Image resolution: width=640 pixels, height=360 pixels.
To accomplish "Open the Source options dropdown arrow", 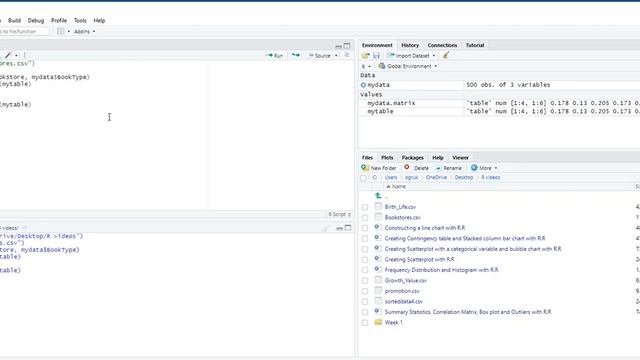I will [x=336, y=56].
